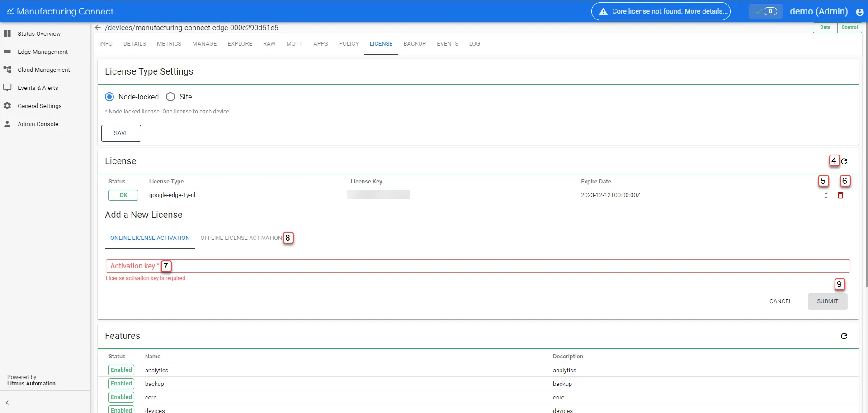This screenshot has height=413, width=868.
Task: Click the expire date 2023-12-12T00:00:00Z
Action: click(610, 195)
